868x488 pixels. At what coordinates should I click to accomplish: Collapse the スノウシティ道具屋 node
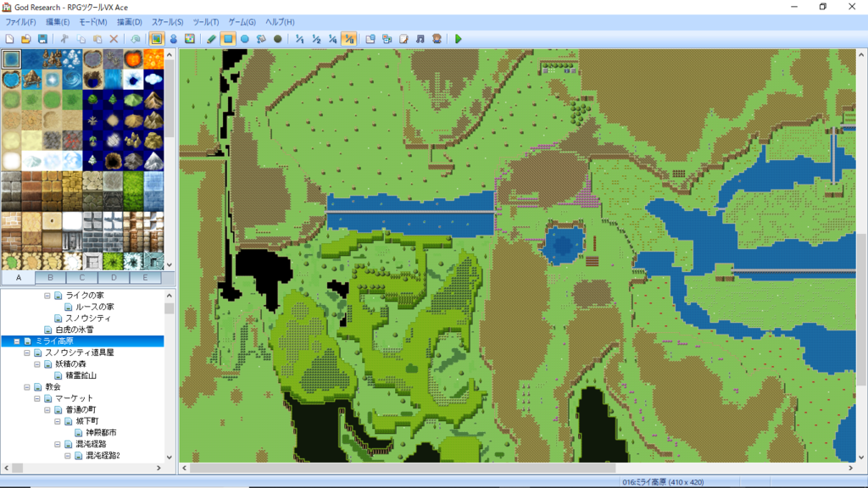pyautogui.click(x=26, y=353)
